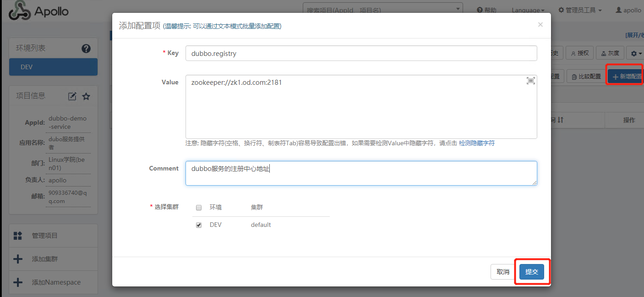Open the apollo user menu
Screen dimensions: 644x297
[x=628, y=10]
